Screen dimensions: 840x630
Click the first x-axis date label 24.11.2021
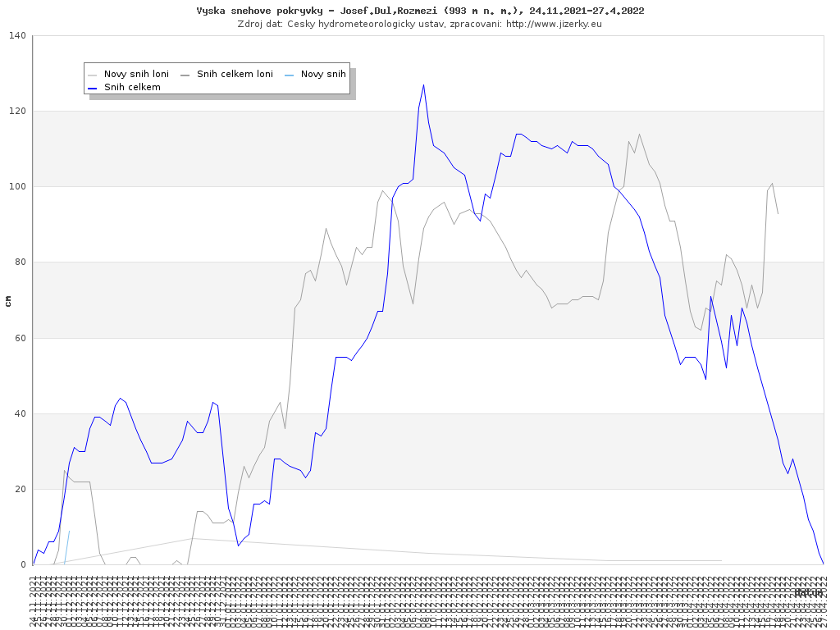click(x=33, y=602)
